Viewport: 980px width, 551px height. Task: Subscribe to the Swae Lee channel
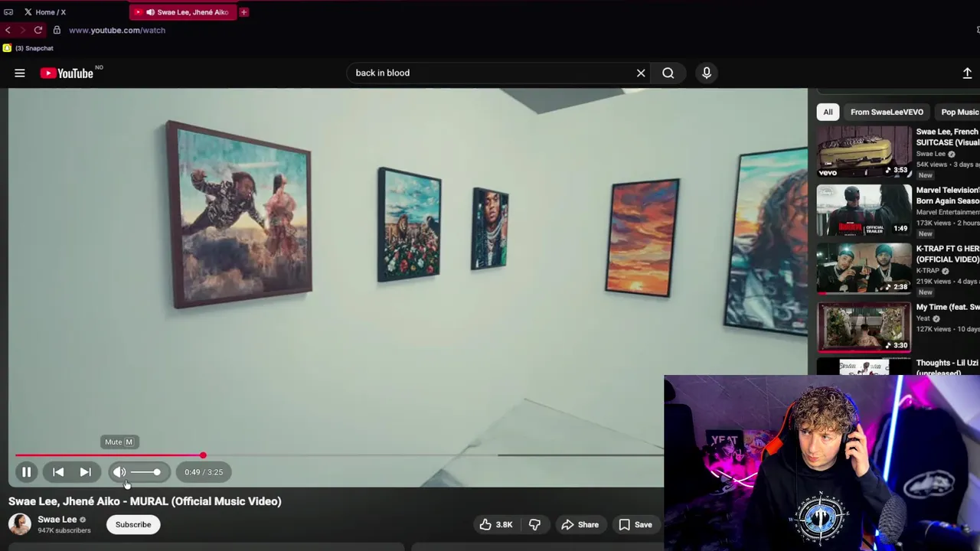point(133,524)
